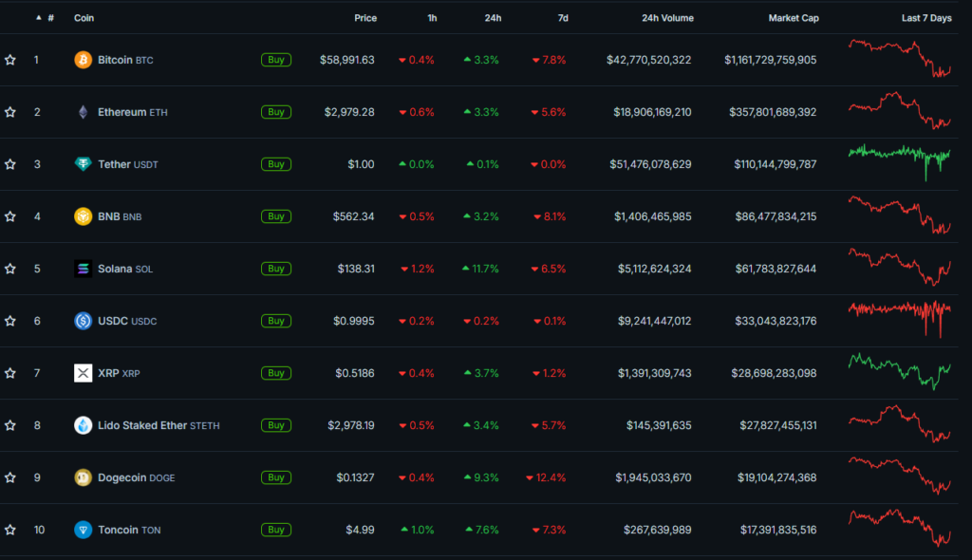This screenshot has height=560, width=972.
Task: Sort by rank using the # column arrow
Action: (x=38, y=18)
